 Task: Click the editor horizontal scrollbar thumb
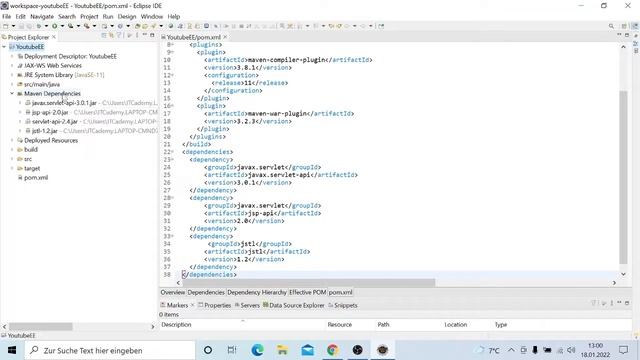click(x=309, y=282)
